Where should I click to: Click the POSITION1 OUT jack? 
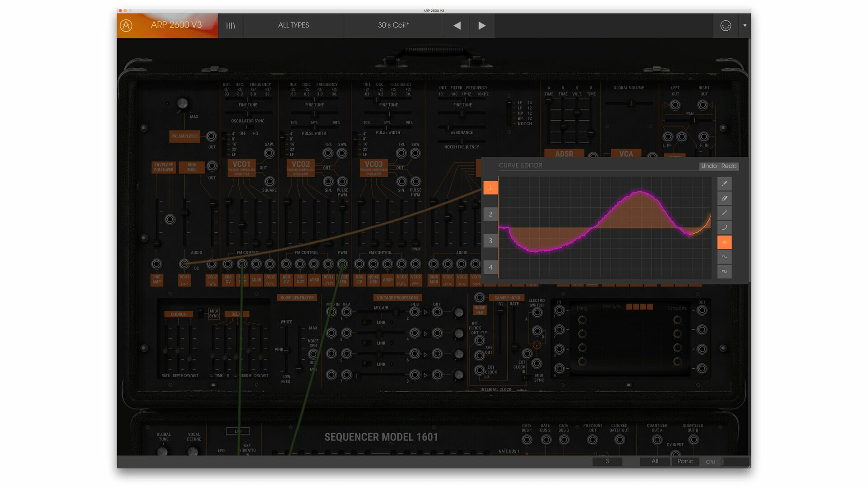(x=593, y=440)
